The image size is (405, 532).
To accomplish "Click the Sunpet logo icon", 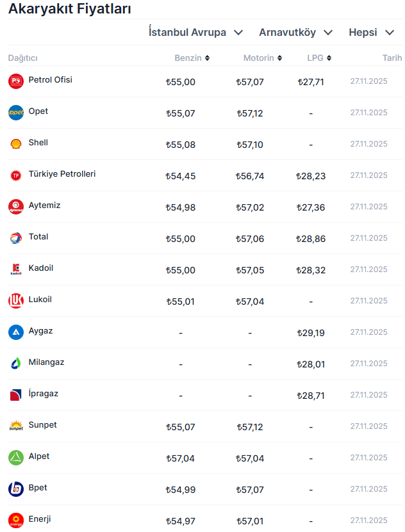I will pos(16,426).
